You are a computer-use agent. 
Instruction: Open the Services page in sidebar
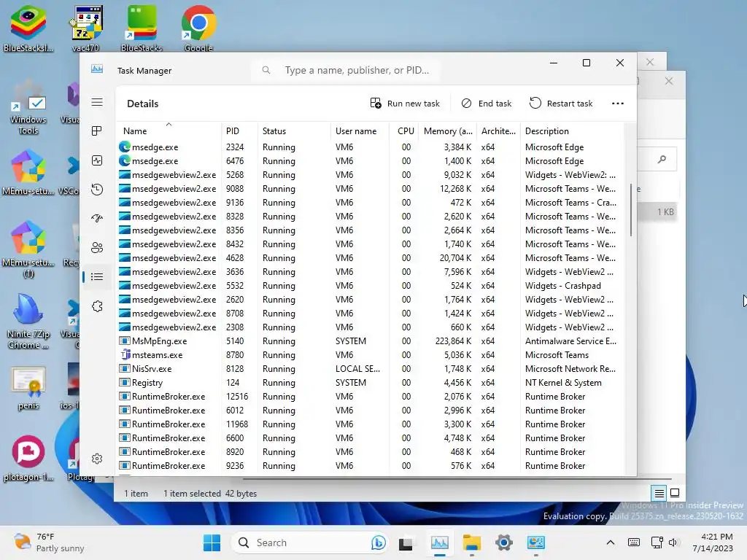coord(97,306)
